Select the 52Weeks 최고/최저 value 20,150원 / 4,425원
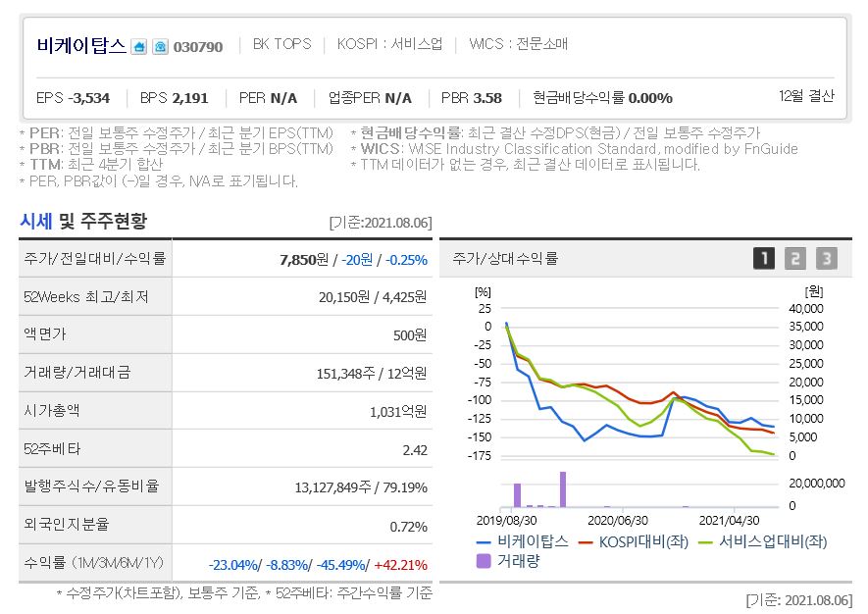The image size is (868, 614). pos(373,297)
